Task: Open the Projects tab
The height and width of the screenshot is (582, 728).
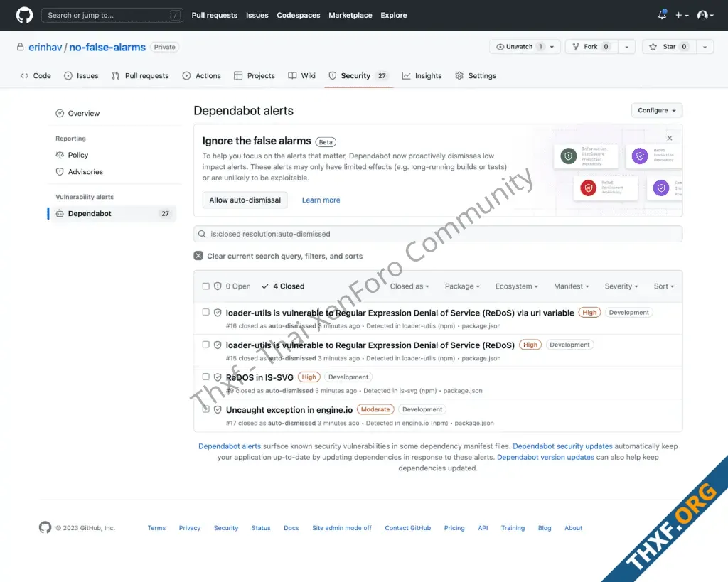Action: (255, 75)
